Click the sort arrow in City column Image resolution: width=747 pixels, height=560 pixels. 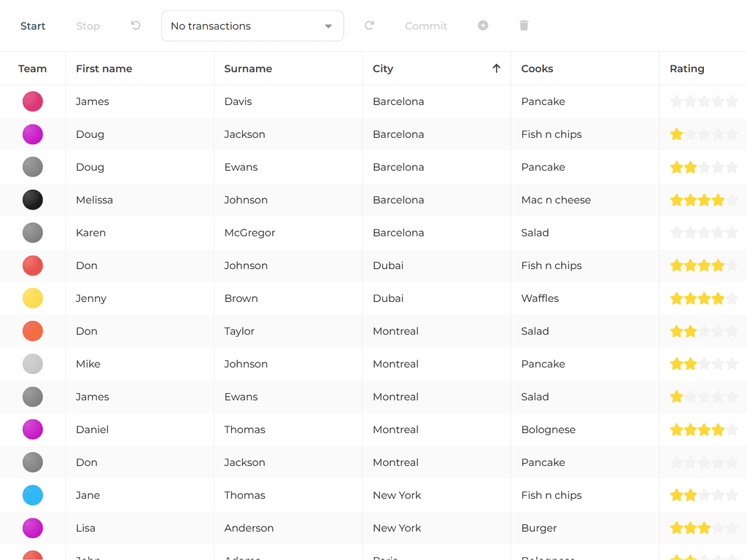496,69
